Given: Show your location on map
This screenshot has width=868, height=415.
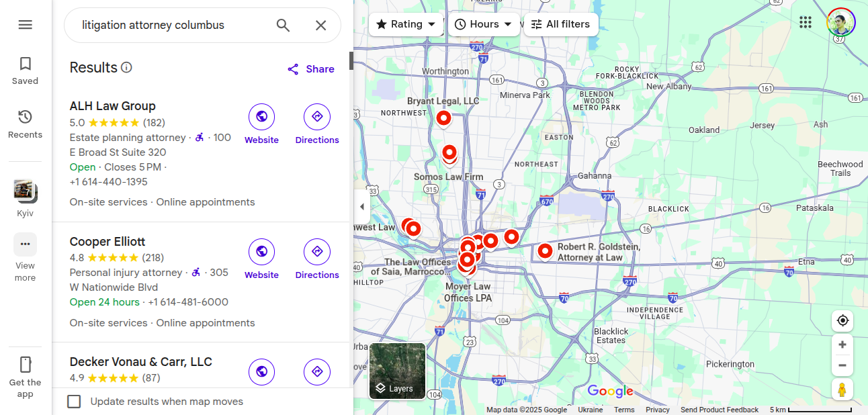Looking at the screenshot, I should point(842,321).
